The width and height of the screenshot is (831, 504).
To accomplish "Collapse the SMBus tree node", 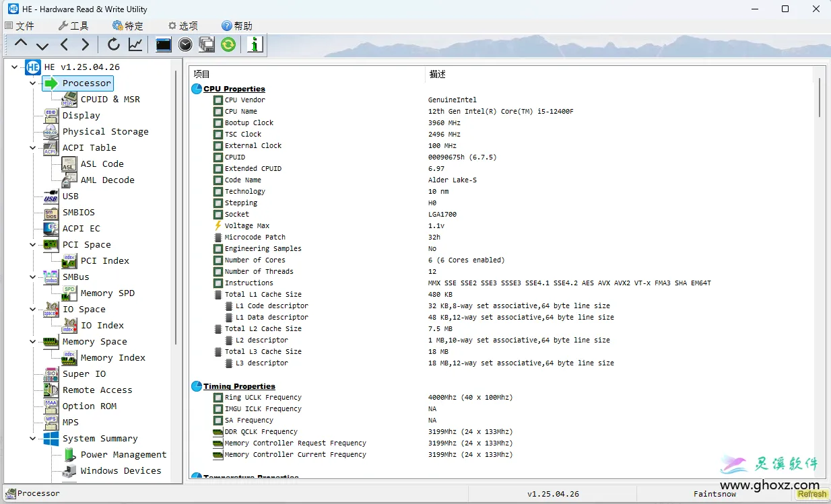I will click(33, 277).
